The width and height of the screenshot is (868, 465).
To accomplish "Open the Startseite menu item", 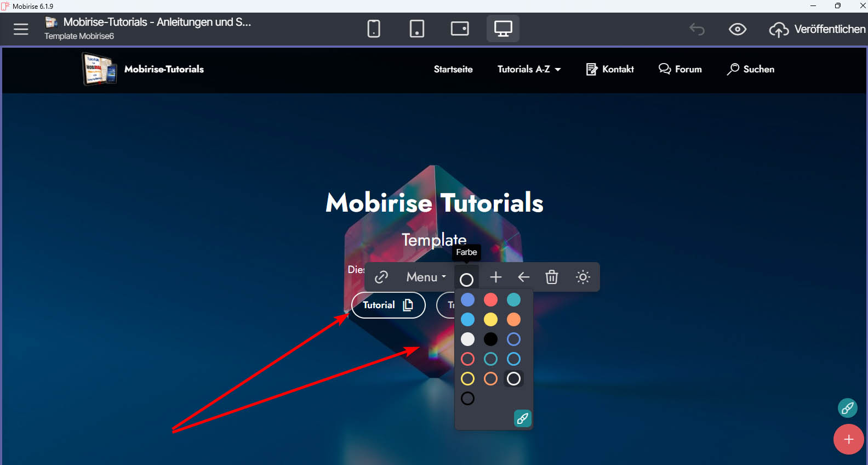I will click(x=453, y=69).
